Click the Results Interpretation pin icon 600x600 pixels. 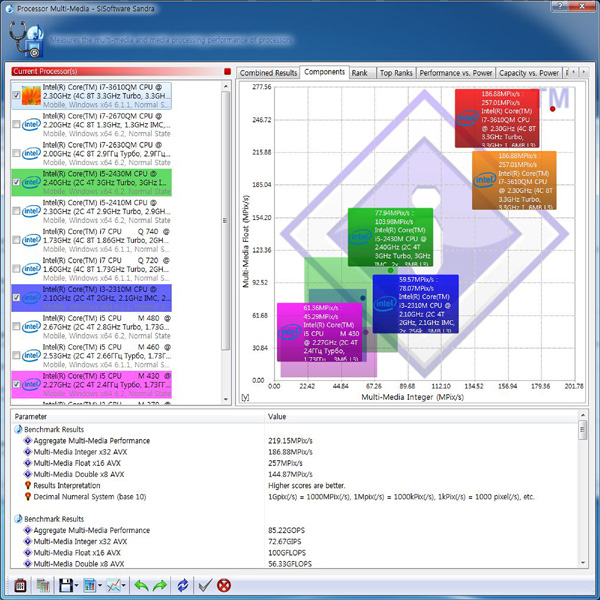(28, 485)
